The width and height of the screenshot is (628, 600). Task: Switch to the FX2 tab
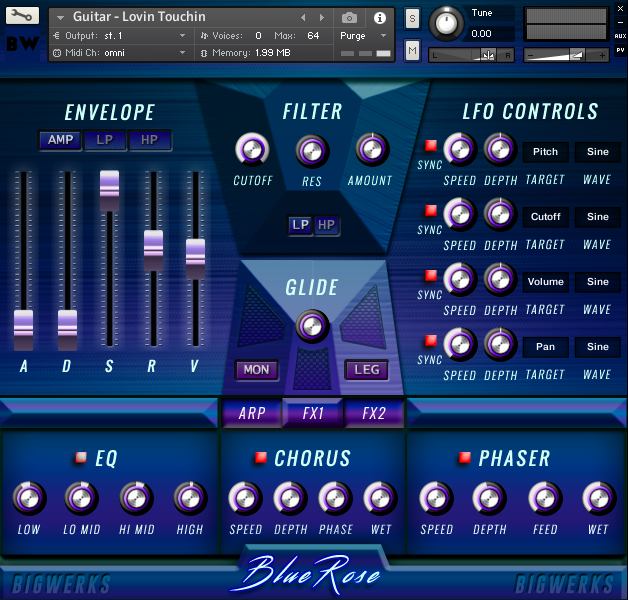pos(374,413)
